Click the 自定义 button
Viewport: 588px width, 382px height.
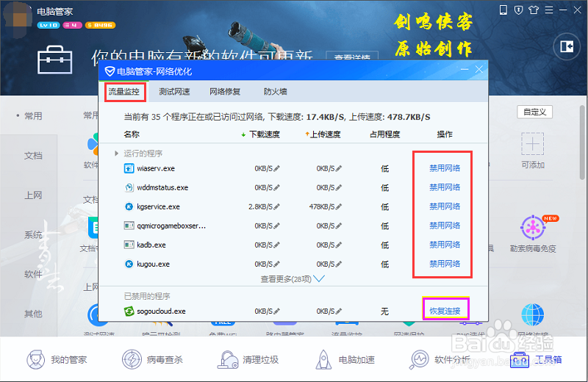(535, 112)
